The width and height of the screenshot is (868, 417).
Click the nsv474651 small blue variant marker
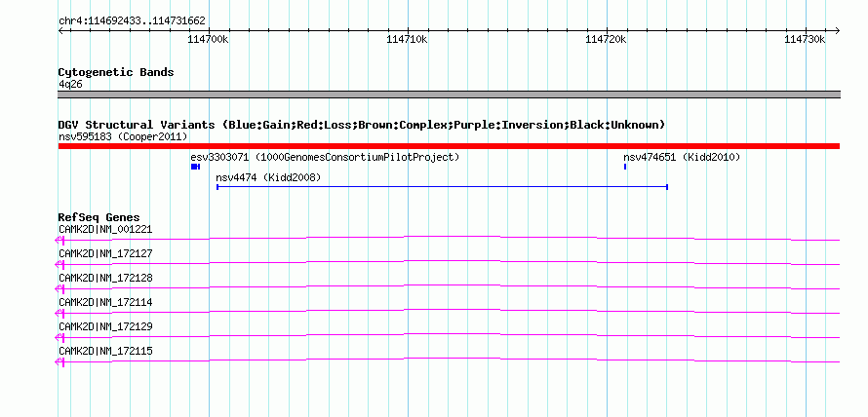(625, 167)
